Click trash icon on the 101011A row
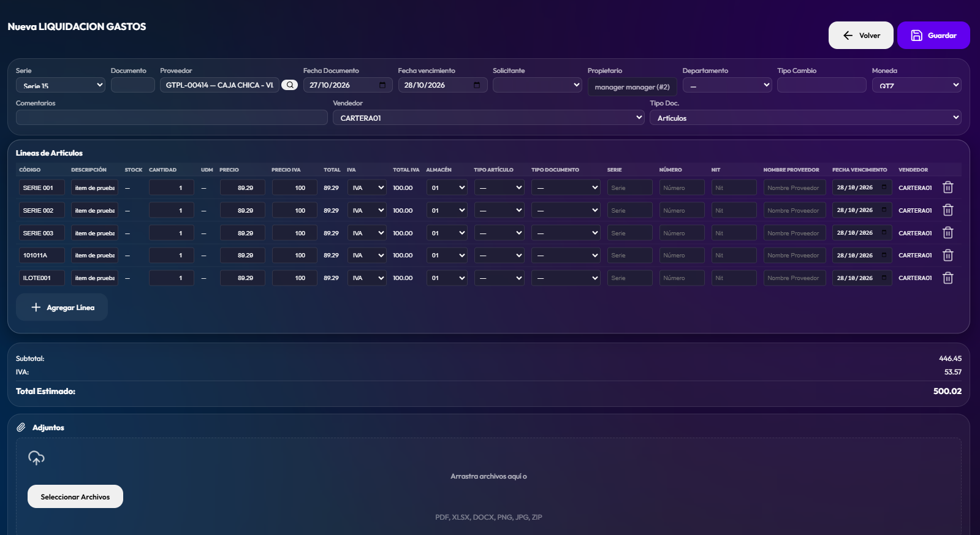 pos(948,255)
